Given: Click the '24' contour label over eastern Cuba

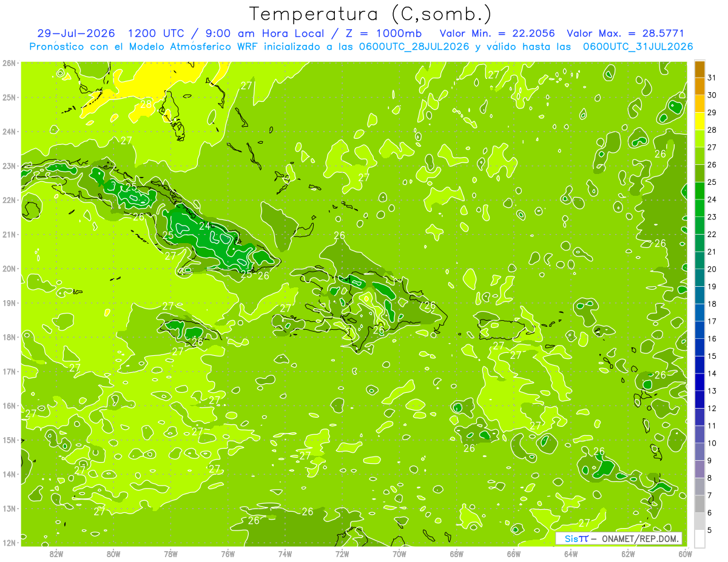Looking at the screenshot, I should tap(205, 226).
